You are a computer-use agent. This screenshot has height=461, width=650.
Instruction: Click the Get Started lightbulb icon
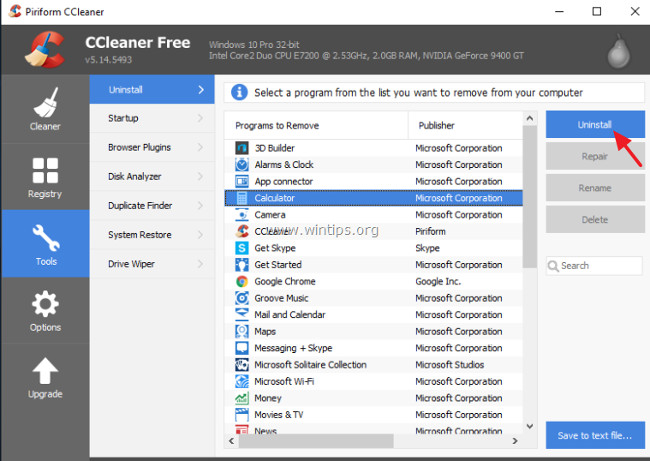click(x=242, y=264)
